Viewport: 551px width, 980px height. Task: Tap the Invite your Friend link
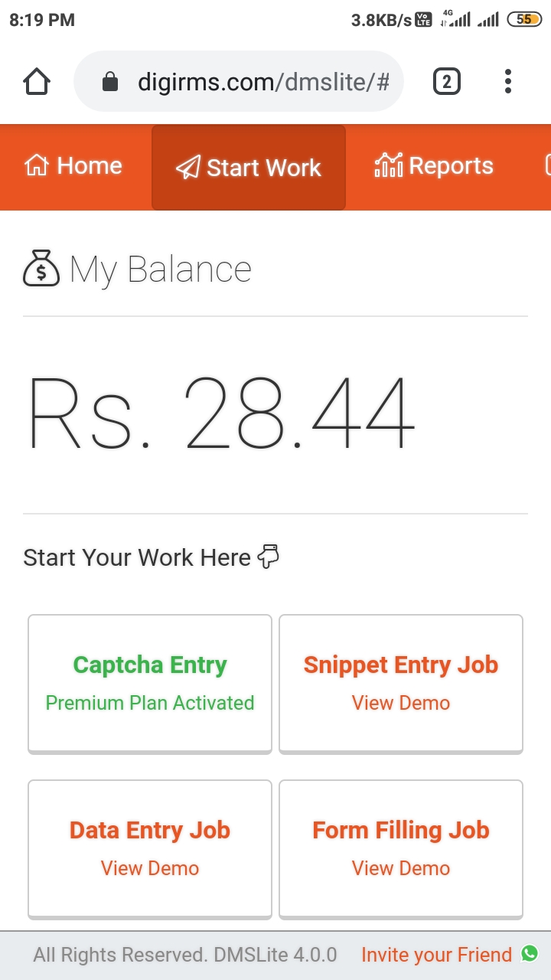[x=436, y=955]
